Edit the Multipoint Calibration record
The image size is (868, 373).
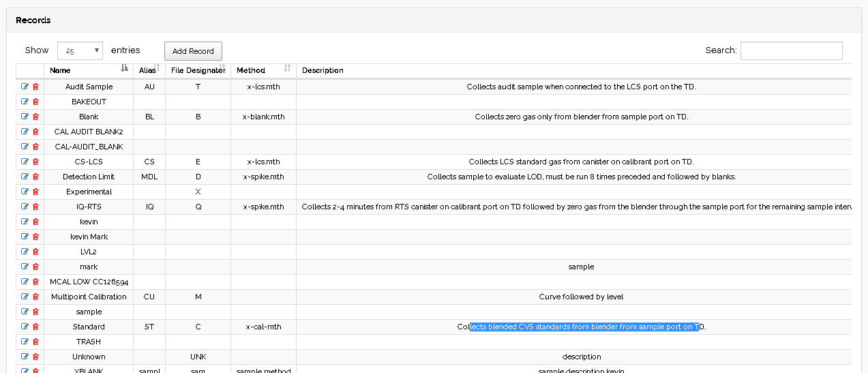click(25, 297)
